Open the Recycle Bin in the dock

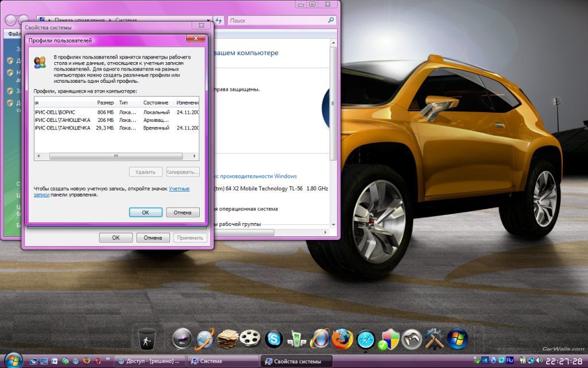point(146,339)
